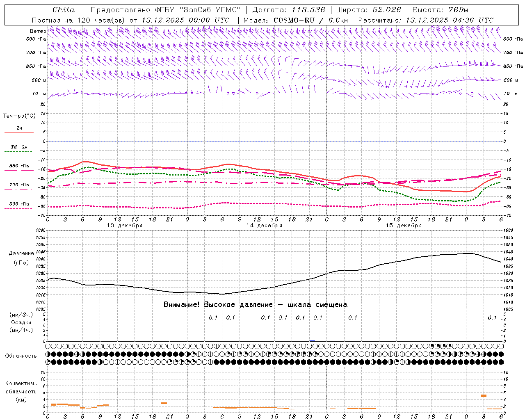Click the 14 декабря date label

click(264, 226)
